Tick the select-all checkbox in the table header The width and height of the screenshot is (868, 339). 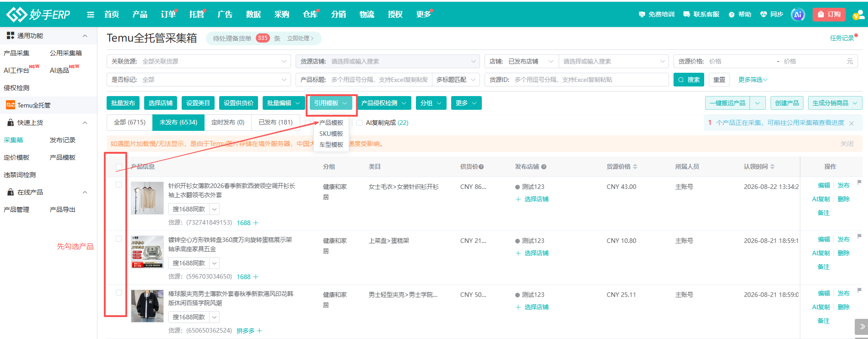(x=119, y=167)
